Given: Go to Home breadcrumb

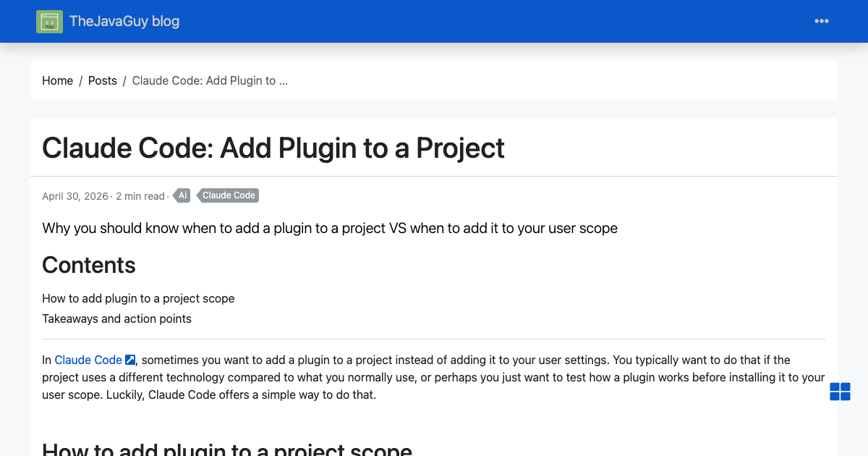Looking at the screenshot, I should pos(57,80).
